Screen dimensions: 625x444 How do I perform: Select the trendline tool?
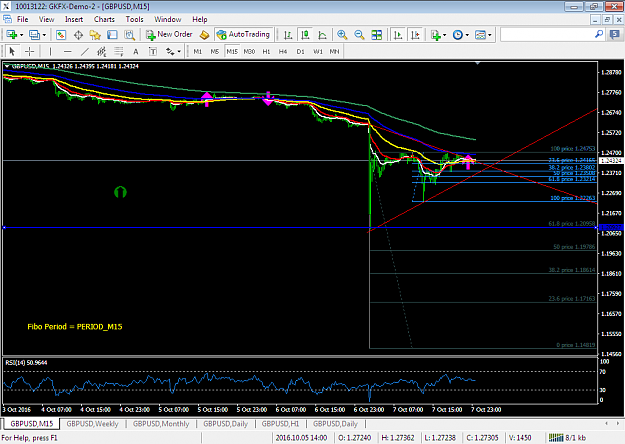coord(85,51)
